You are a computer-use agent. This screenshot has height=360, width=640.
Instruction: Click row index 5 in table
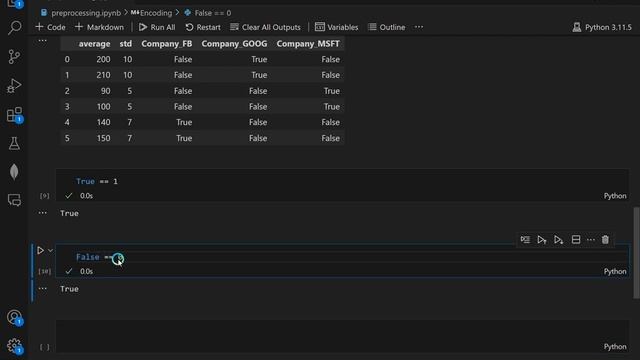pos(67,138)
